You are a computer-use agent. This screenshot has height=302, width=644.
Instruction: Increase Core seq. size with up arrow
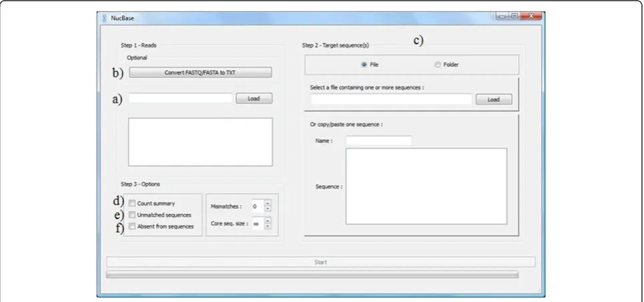(268, 220)
